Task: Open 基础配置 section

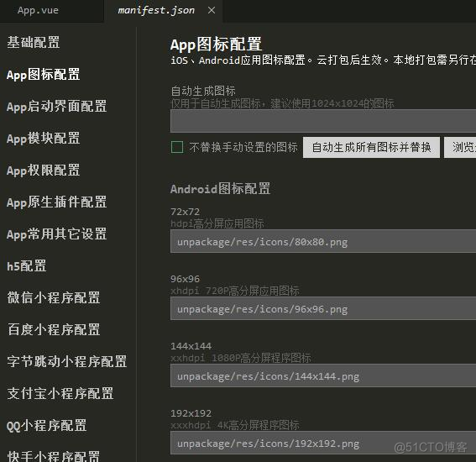Action: point(34,42)
